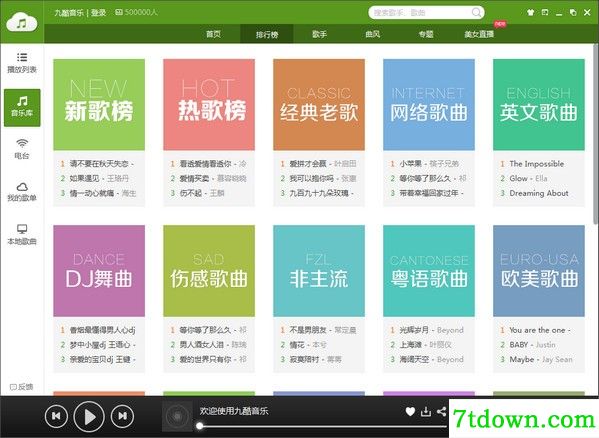Switch to the 首页 tab
This screenshot has width=599, height=438.
point(213,34)
